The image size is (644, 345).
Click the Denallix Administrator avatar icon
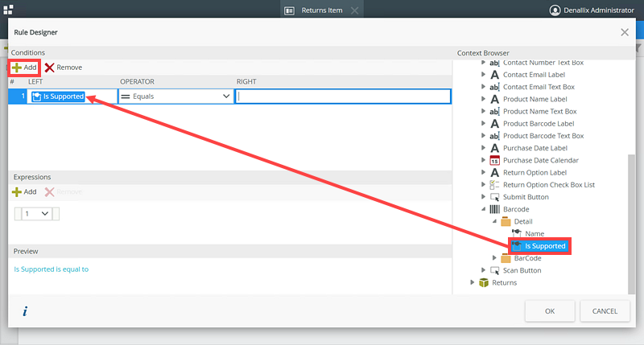point(555,10)
